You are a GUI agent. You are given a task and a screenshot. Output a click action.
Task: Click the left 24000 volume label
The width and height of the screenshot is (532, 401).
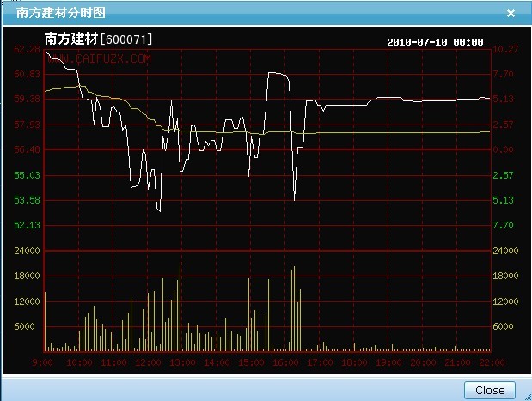tap(27, 251)
